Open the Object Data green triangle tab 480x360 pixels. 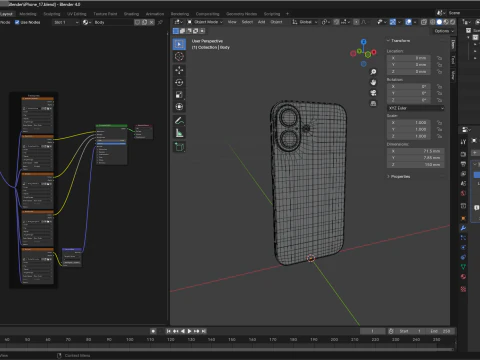(463, 267)
